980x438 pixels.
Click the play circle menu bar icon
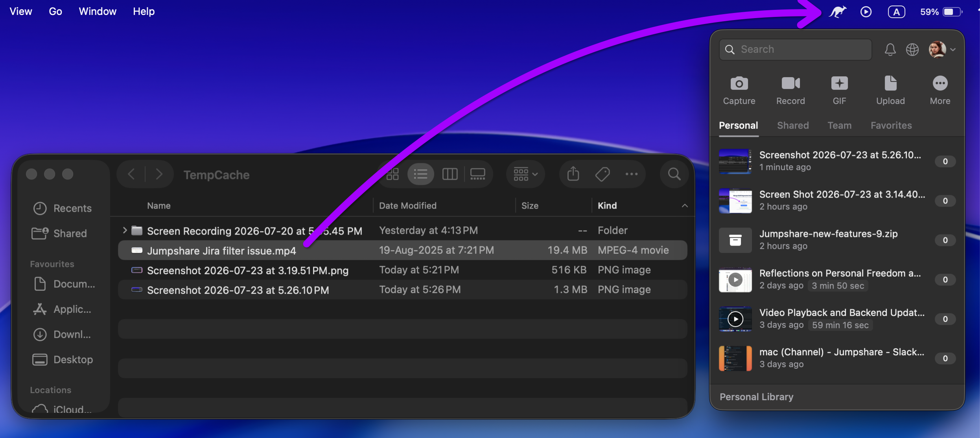tap(866, 12)
